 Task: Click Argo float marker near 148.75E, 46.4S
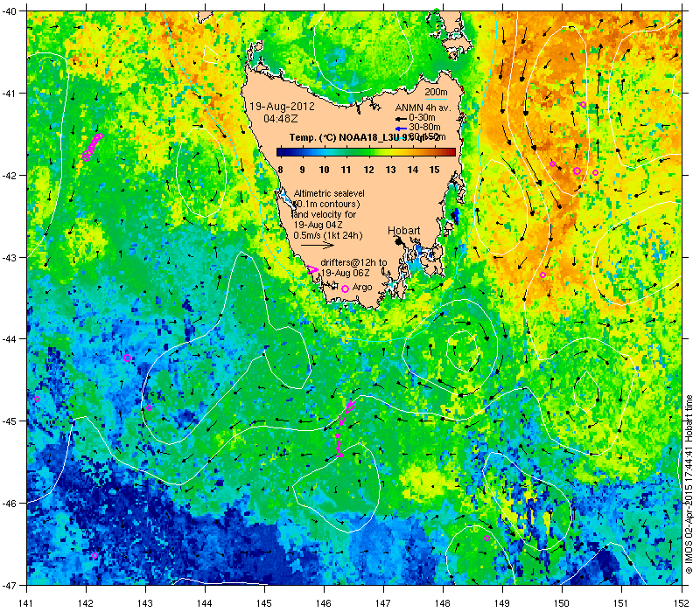click(x=486, y=538)
